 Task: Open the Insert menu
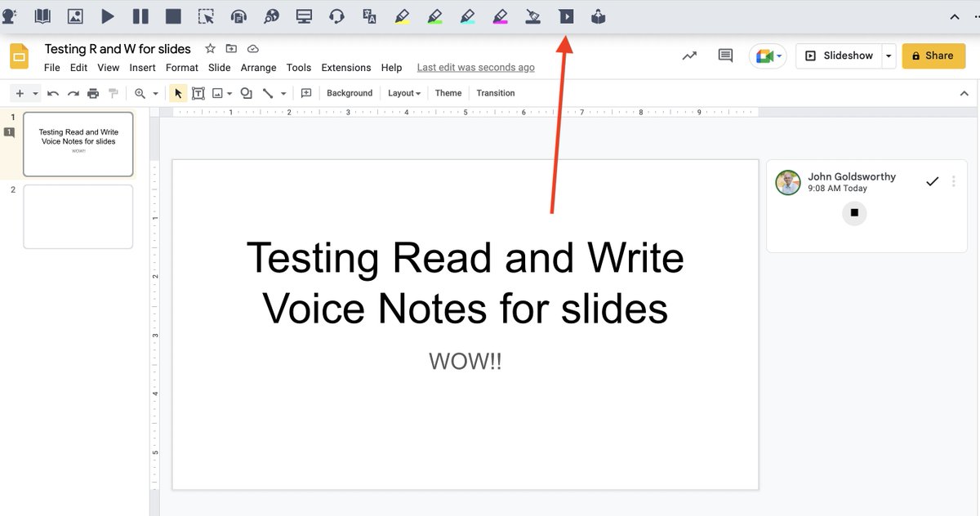(142, 68)
